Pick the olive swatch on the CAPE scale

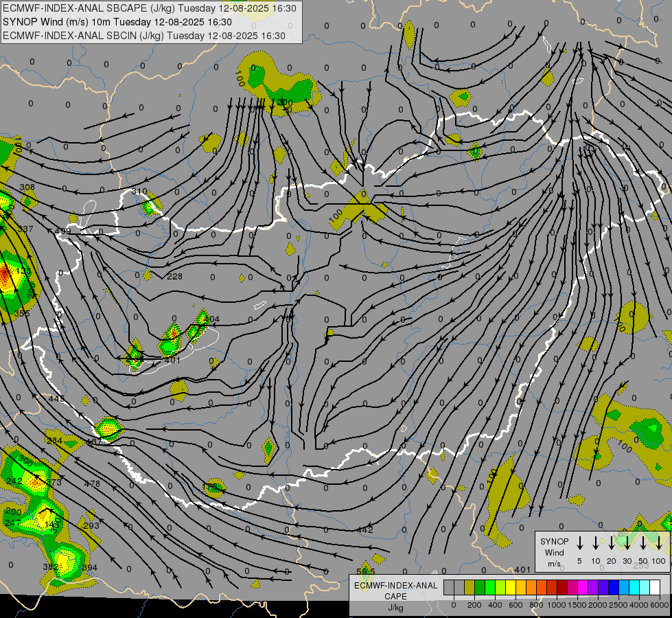point(470,588)
